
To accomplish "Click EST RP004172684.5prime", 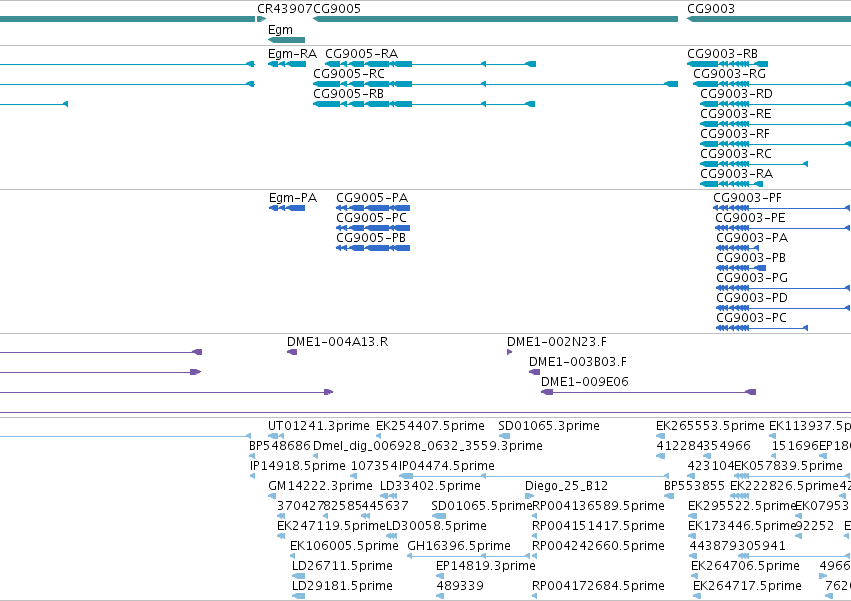I will coord(535,596).
